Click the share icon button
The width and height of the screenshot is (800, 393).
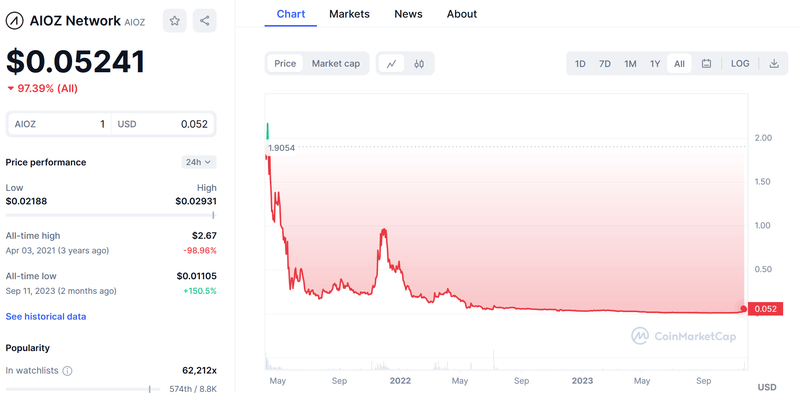click(205, 21)
